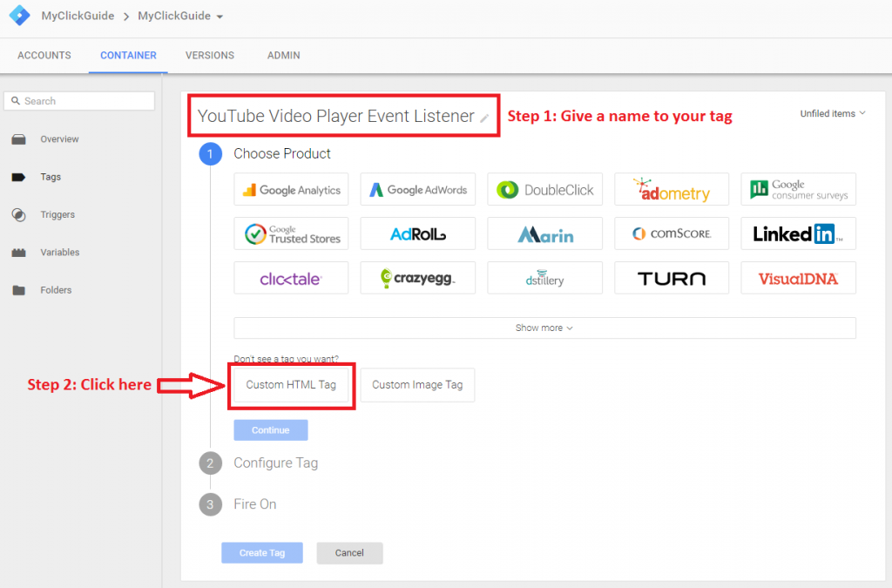Choose the comScore product tile
Screen dimensions: 892x588
[x=672, y=233]
